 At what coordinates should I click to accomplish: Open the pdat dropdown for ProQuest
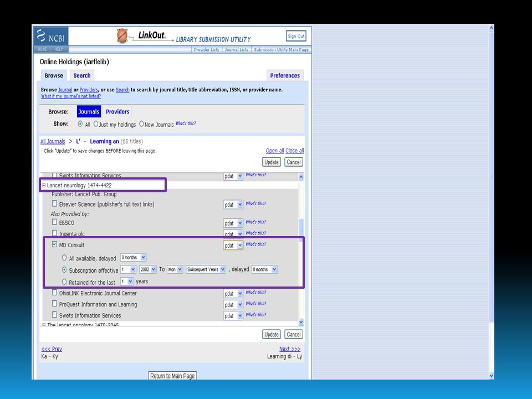pyautogui.click(x=233, y=305)
